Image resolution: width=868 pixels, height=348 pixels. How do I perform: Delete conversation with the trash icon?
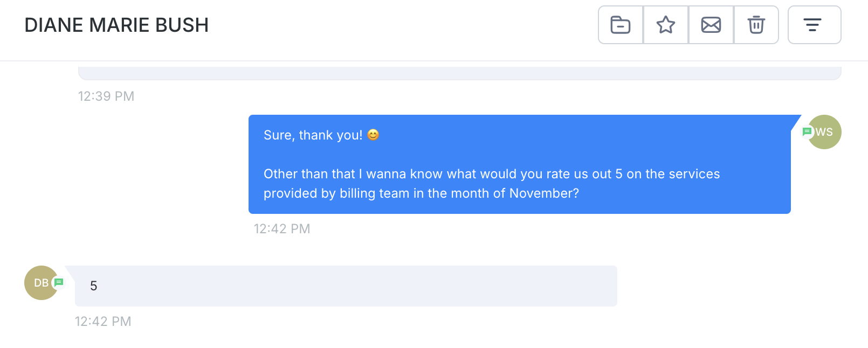click(x=756, y=25)
